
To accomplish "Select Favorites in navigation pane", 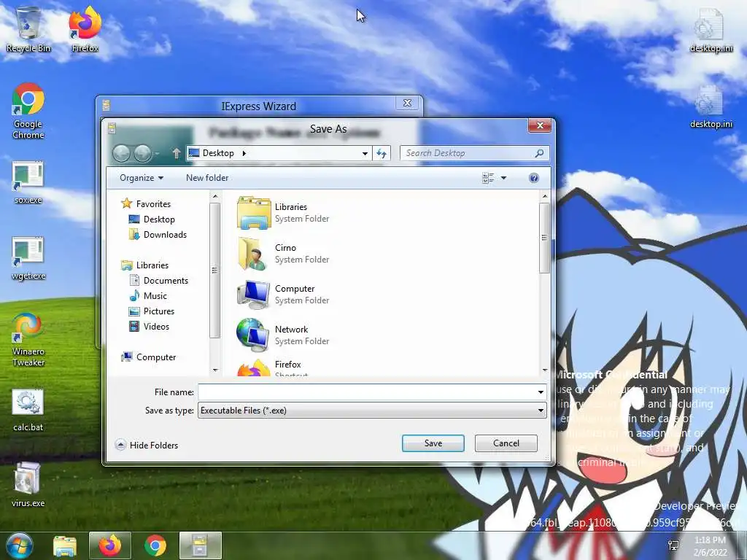I will click(146, 204).
